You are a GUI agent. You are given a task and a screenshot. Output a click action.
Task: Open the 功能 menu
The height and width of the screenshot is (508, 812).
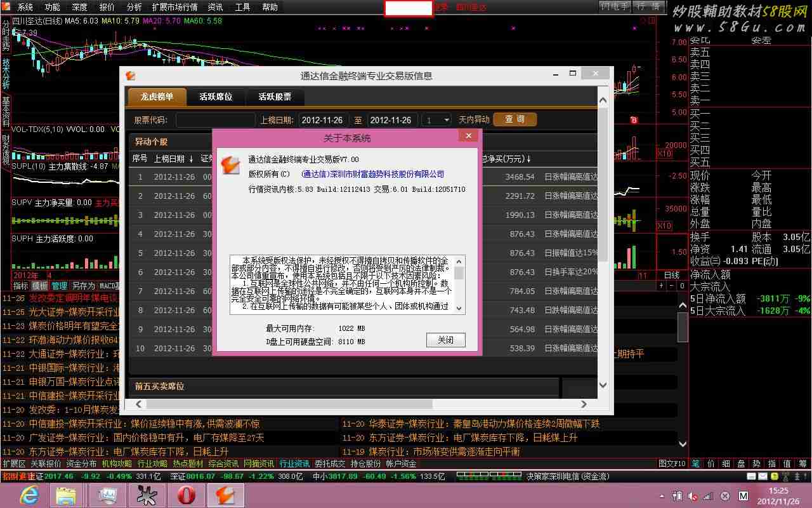[x=52, y=7]
